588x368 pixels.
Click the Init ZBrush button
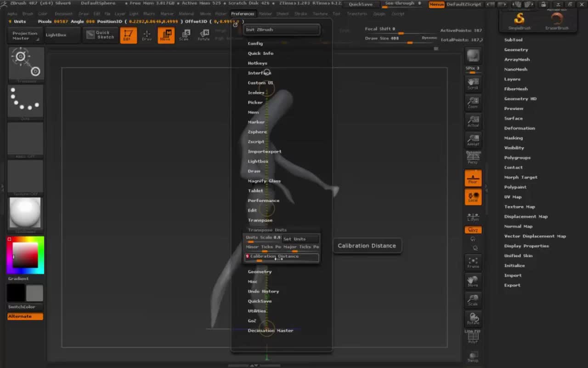tap(282, 30)
